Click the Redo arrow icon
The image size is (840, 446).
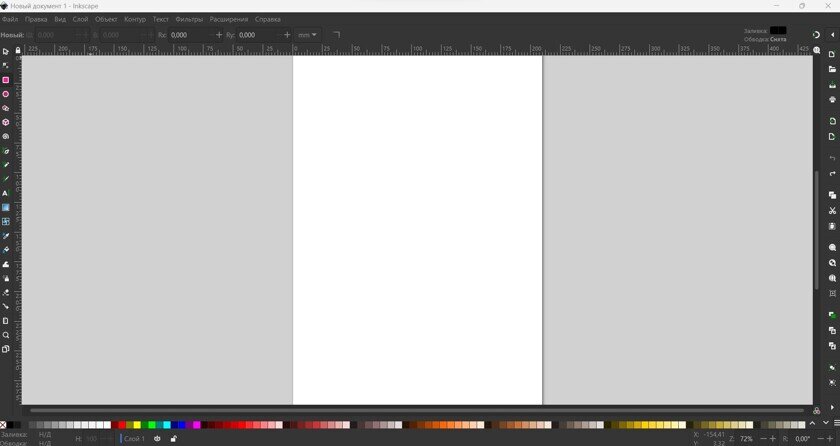(x=832, y=173)
